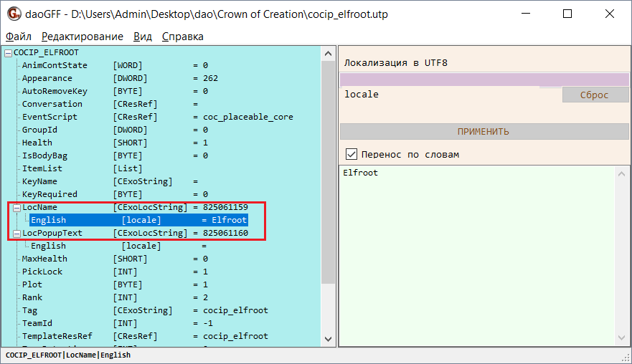Select the English row under LocPopupText
This screenshot has height=364, width=632.
[x=119, y=246]
